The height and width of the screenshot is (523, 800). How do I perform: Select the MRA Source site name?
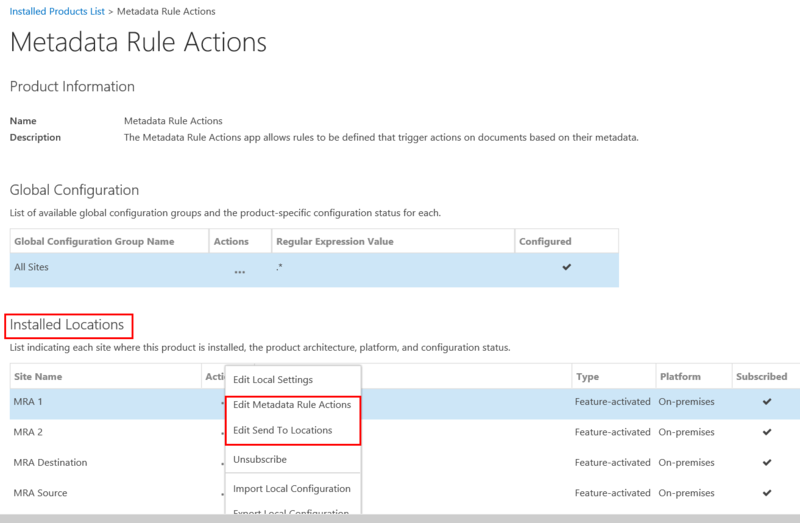coord(41,493)
